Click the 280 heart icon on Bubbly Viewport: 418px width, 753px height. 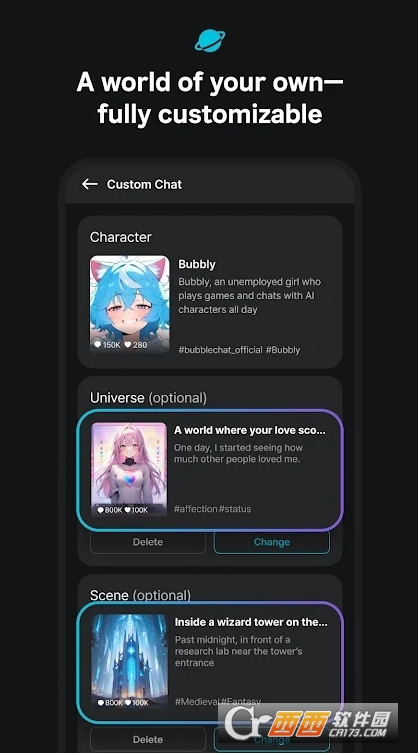[x=128, y=344]
